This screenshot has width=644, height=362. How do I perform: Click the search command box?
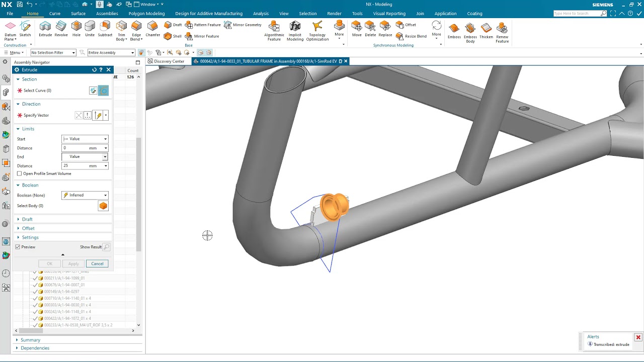[x=580, y=14]
